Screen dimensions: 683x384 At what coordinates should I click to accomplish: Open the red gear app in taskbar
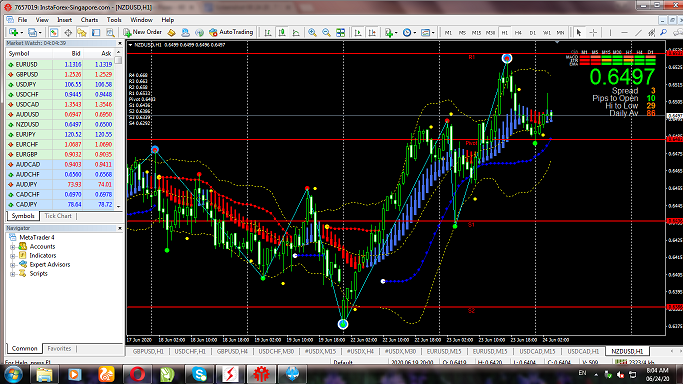coord(261,374)
